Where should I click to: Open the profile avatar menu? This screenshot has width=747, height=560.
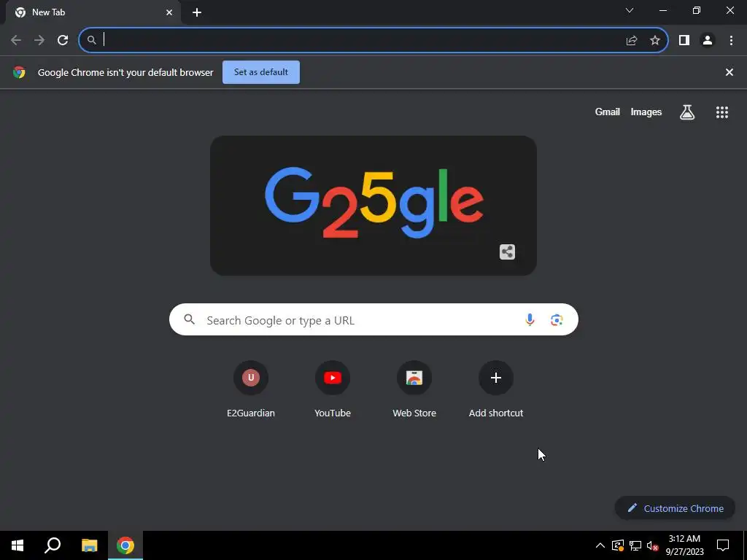pos(708,41)
